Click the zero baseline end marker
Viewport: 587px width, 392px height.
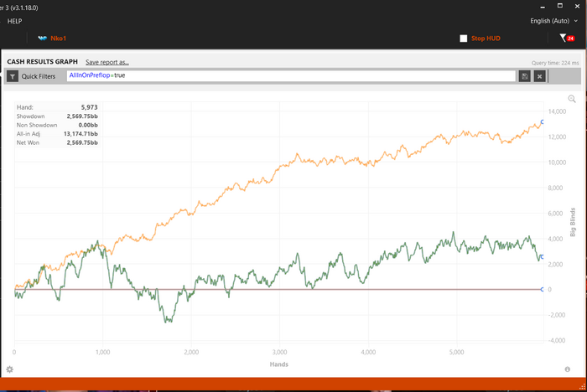coord(542,289)
